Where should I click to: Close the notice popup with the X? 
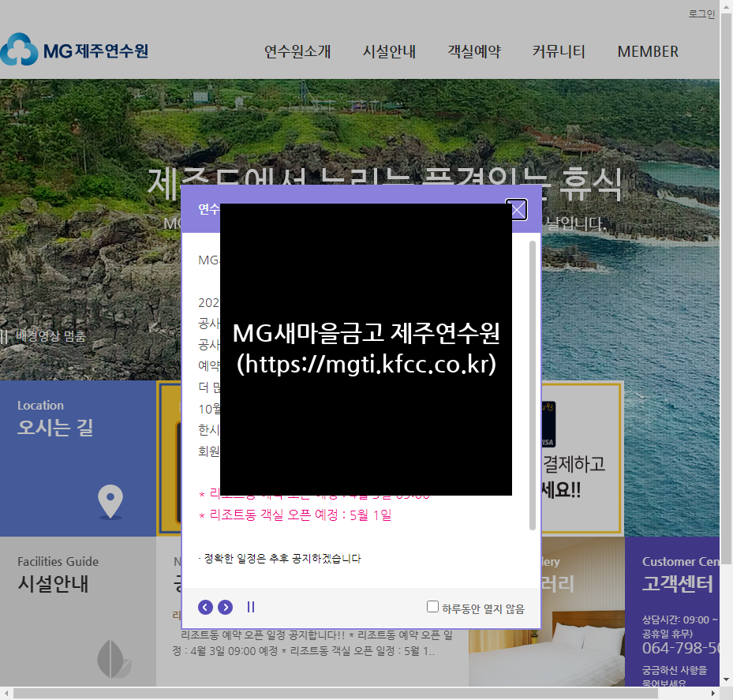pyautogui.click(x=516, y=209)
